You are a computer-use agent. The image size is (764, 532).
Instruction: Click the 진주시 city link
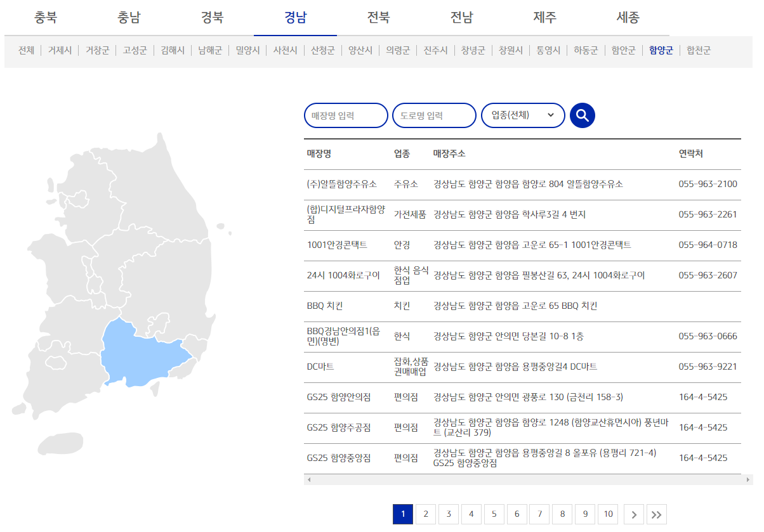pos(435,50)
